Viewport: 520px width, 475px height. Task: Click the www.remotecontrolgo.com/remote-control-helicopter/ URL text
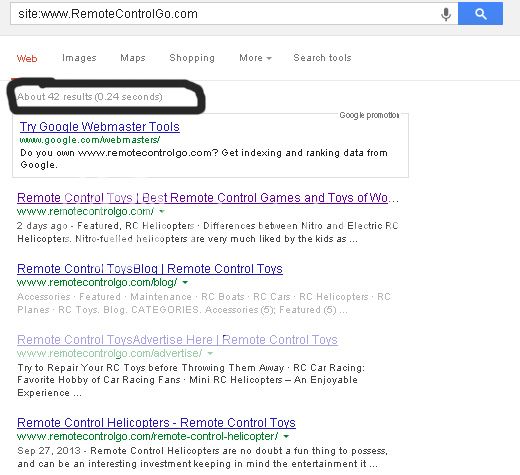(x=148, y=436)
